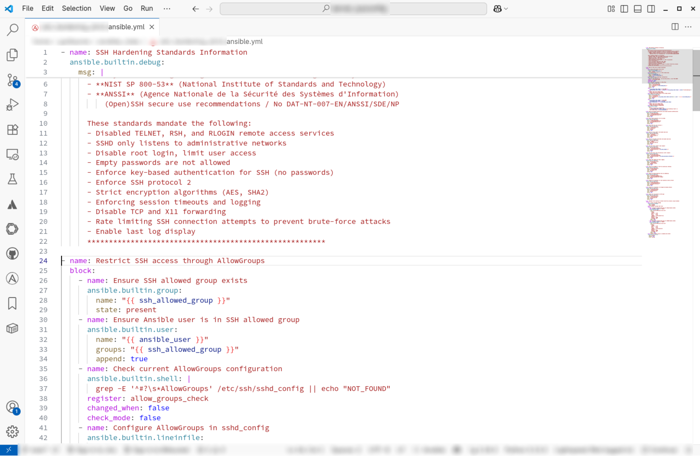This screenshot has width=700, height=456.
Task: Go forward with the right arrow
Action: 209,8
